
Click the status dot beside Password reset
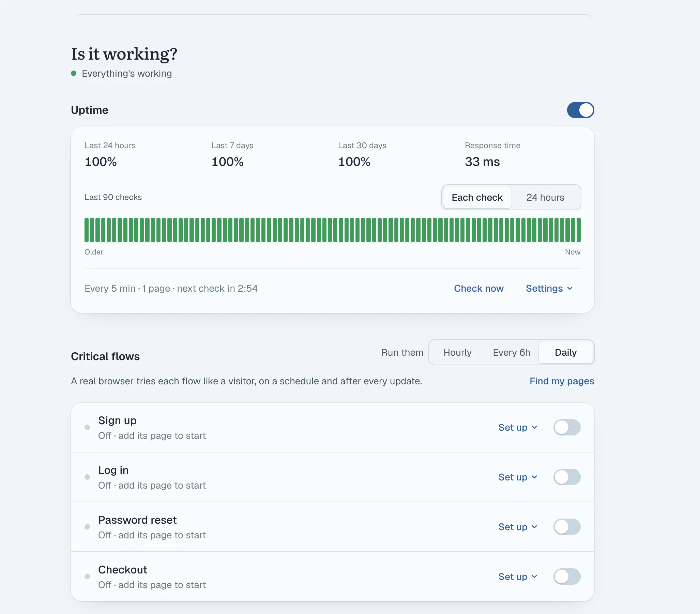(87, 527)
